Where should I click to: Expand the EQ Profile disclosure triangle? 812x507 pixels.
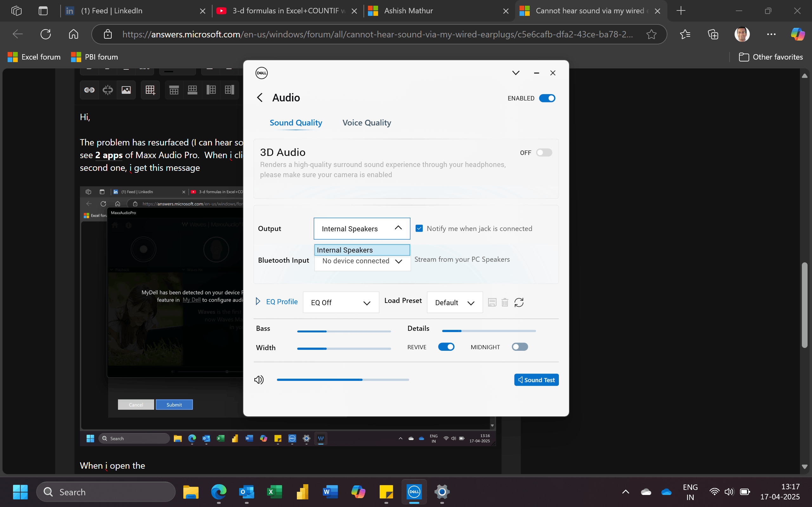[x=258, y=301]
